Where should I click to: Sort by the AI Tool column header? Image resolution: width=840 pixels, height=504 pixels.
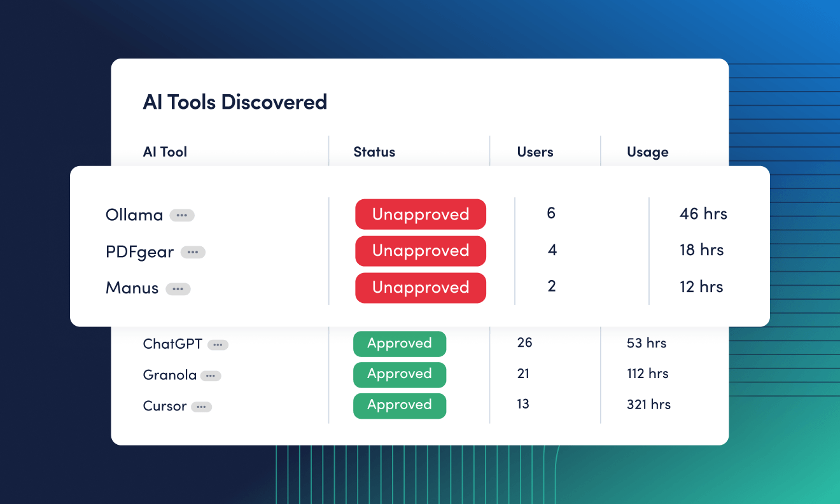[165, 152]
